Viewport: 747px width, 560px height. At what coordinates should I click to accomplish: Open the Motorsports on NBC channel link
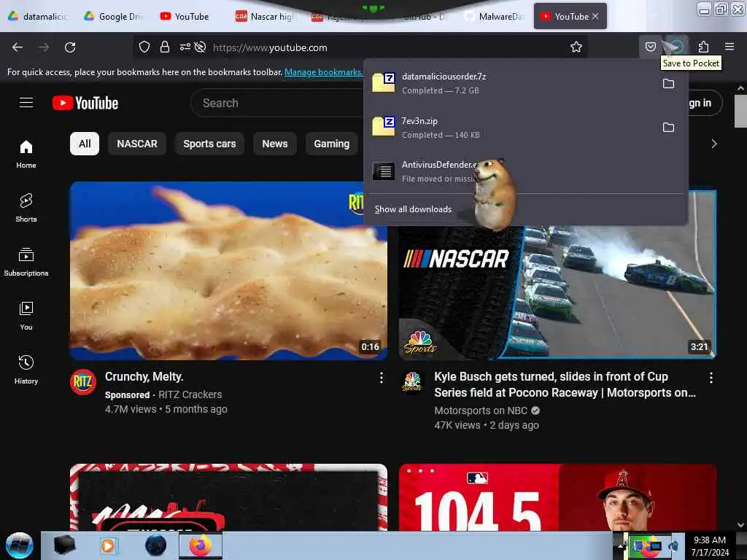coord(481,411)
